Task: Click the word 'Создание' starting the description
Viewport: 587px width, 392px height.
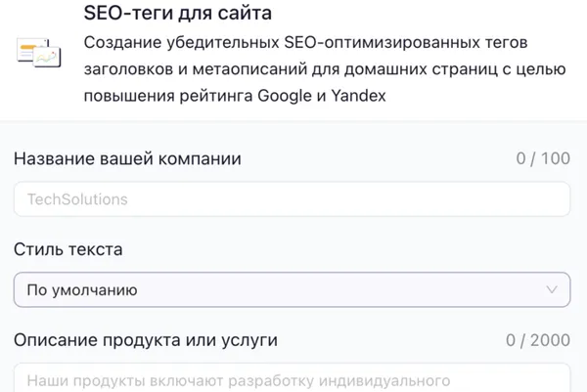Action: [122, 43]
